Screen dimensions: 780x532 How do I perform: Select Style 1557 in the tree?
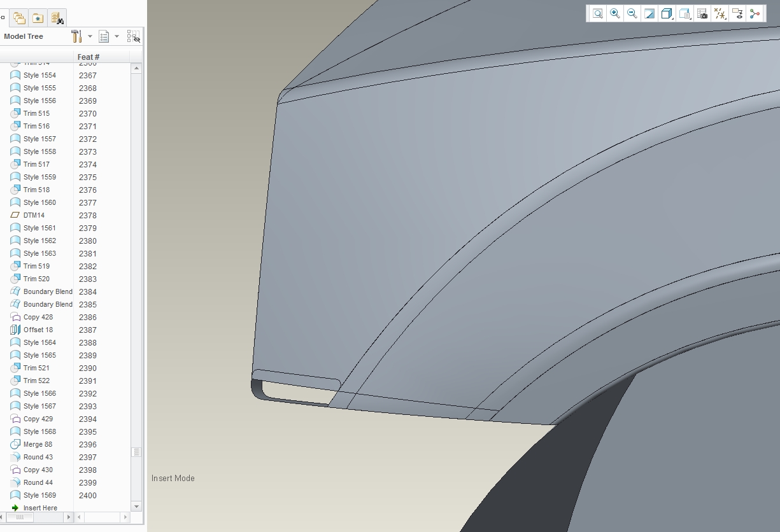39,139
